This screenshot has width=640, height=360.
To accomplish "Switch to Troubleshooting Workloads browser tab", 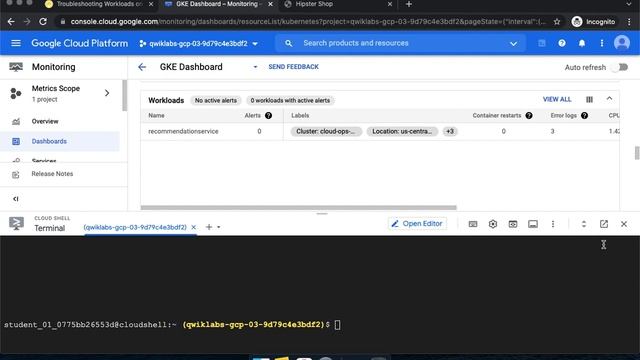I will 100,4.
